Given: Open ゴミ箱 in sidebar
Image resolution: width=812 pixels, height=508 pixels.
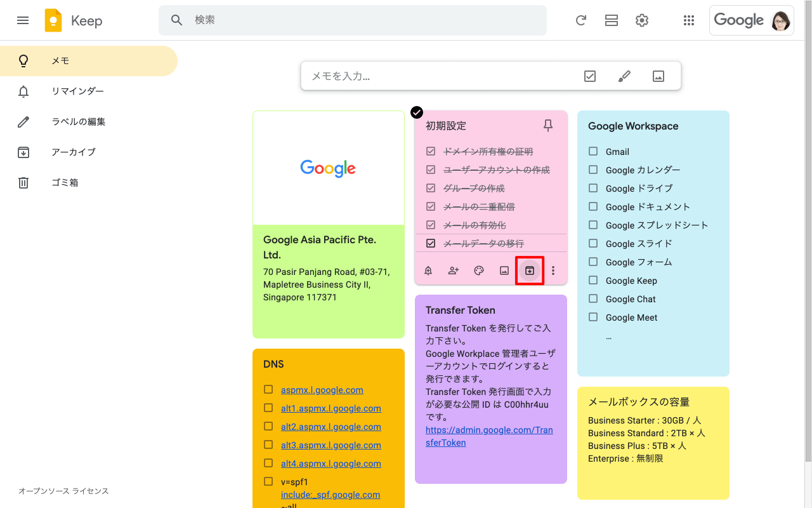Looking at the screenshot, I should pyautogui.click(x=89, y=183).
